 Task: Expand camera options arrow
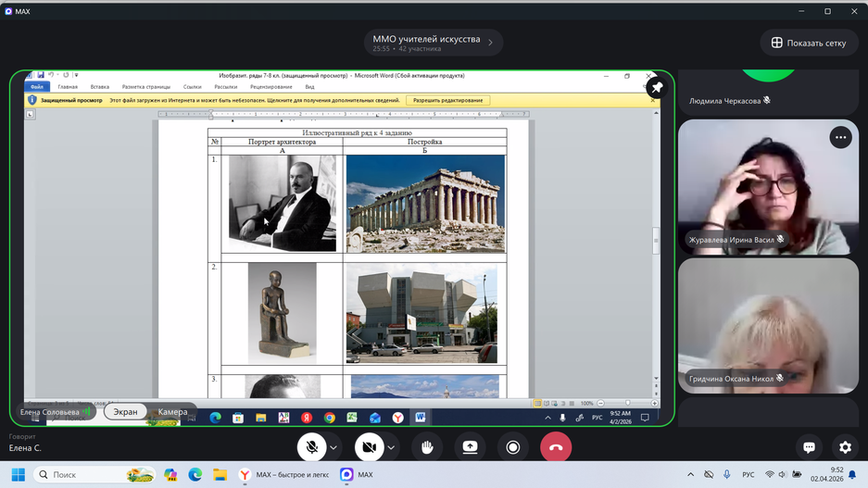pos(391,448)
